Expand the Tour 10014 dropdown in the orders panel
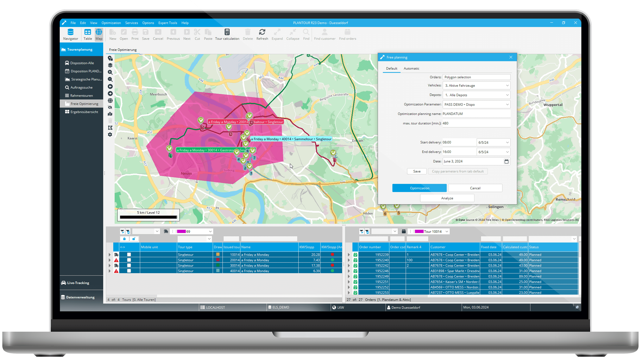The height and width of the screenshot is (364, 643). coord(447,231)
